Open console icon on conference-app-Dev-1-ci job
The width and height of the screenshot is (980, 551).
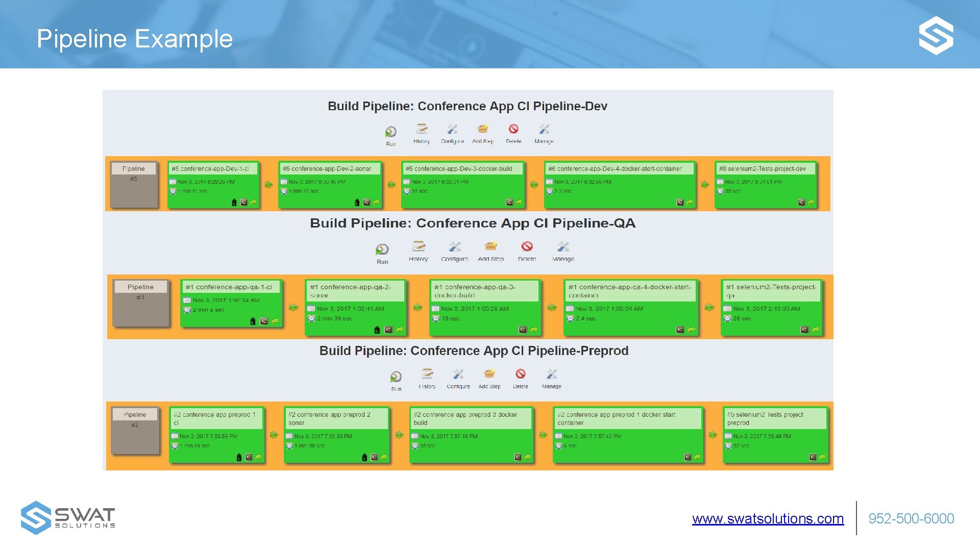click(x=244, y=203)
